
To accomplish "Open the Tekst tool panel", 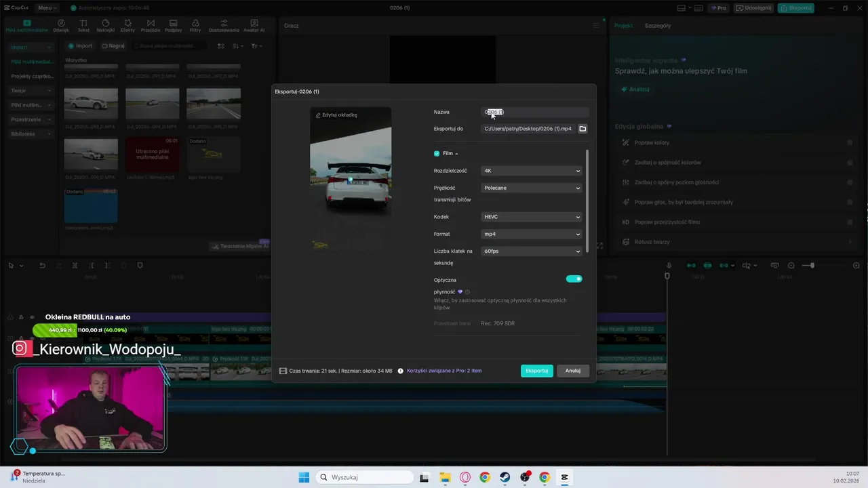I will (83, 26).
